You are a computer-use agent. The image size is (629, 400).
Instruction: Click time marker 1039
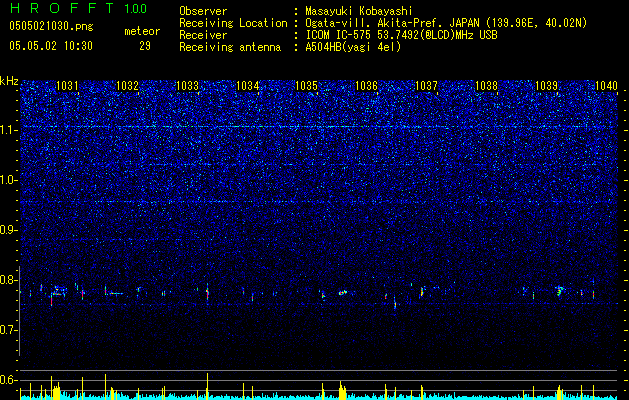point(546,85)
